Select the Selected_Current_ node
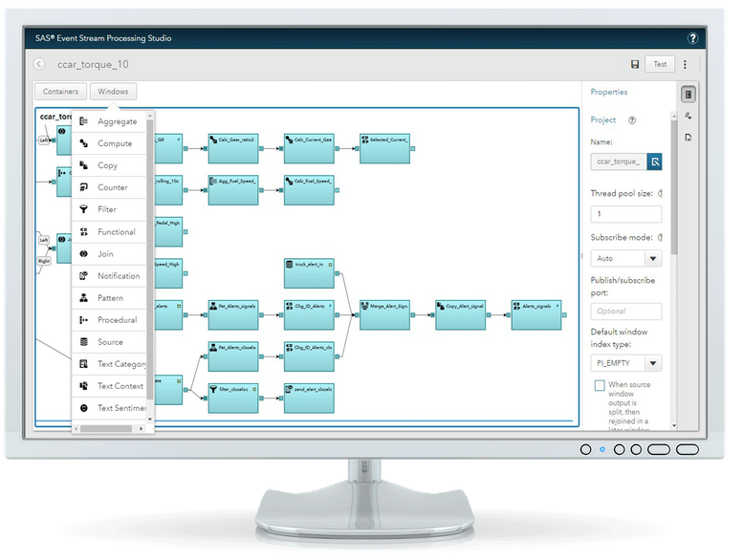This screenshot has height=560, width=743. [x=384, y=149]
